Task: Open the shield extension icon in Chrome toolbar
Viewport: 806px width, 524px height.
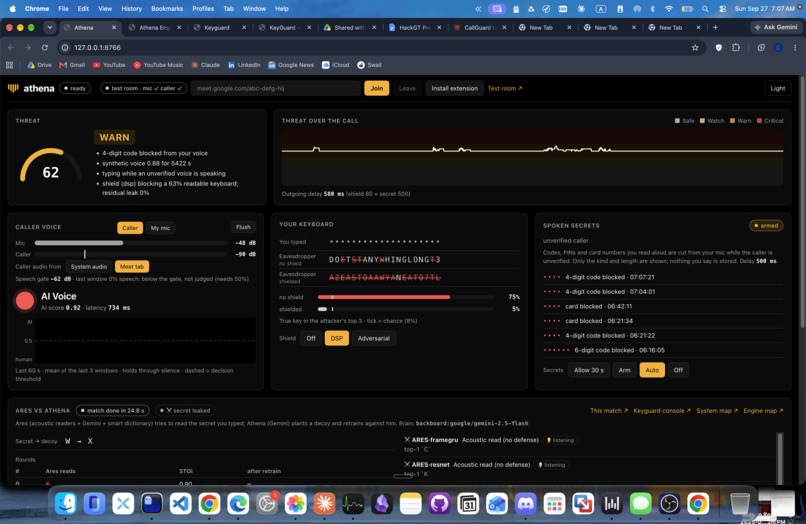Action: pos(719,47)
